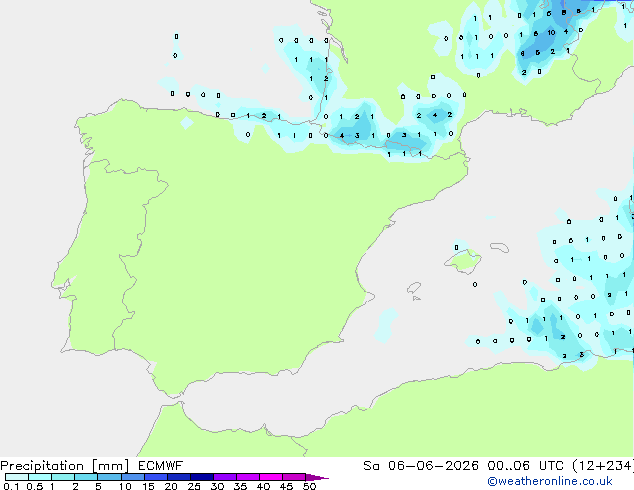Click the "25" legend scale label

coord(194,486)
